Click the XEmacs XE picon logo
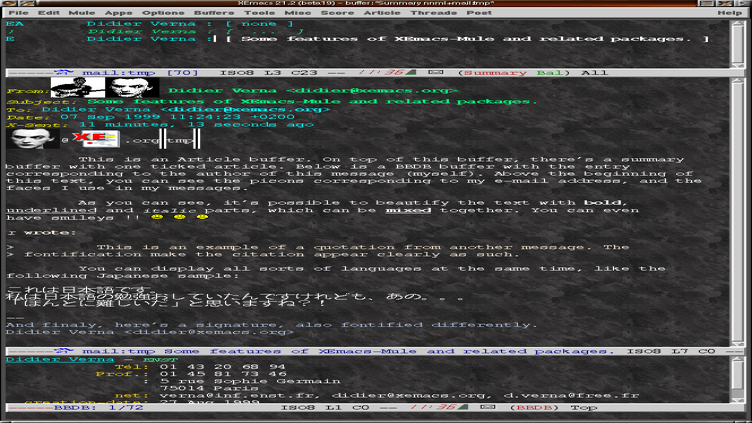 pyautogui.click(x=96, y=139)
